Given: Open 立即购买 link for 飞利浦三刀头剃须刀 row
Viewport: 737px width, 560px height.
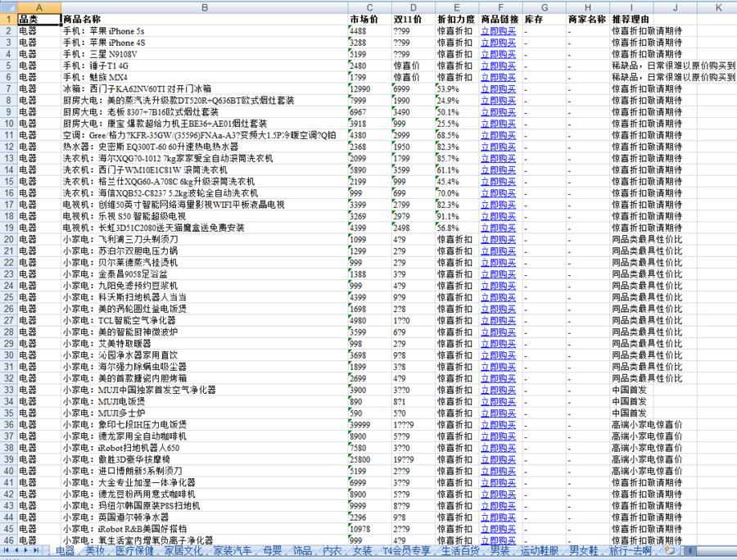Looking at the screenshot, I should click(x=498, y=239).
